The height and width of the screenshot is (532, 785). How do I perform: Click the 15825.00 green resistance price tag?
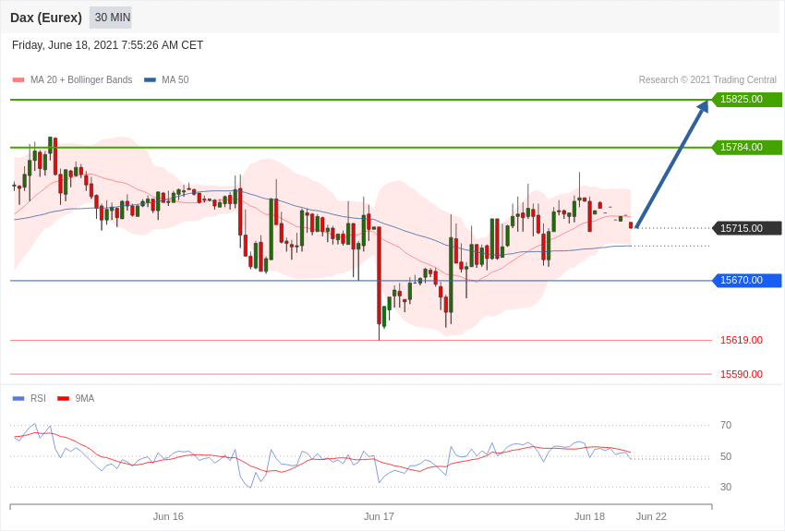click(x=746, y=99)
